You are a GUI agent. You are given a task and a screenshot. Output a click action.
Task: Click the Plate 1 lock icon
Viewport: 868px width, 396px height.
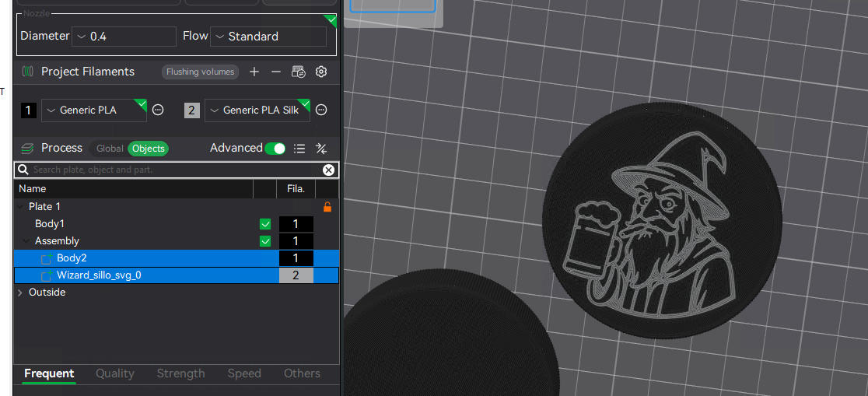tap(327, 207)
